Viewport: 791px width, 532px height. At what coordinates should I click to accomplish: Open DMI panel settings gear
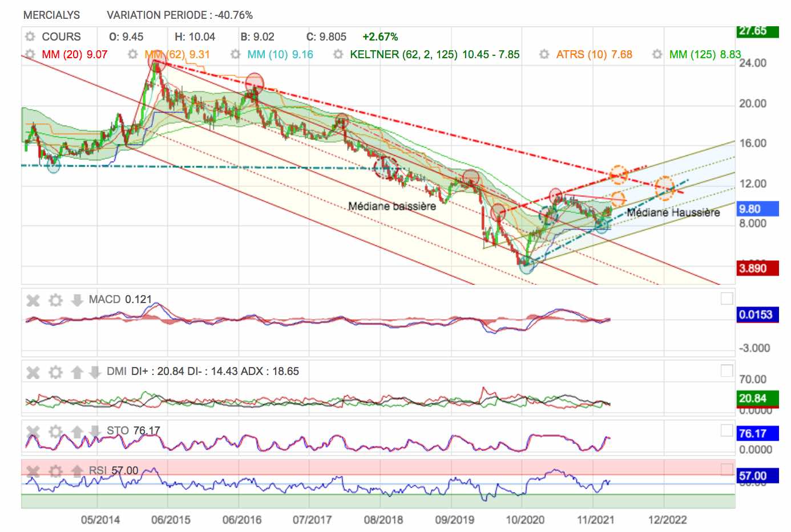(x=55, y=372)
